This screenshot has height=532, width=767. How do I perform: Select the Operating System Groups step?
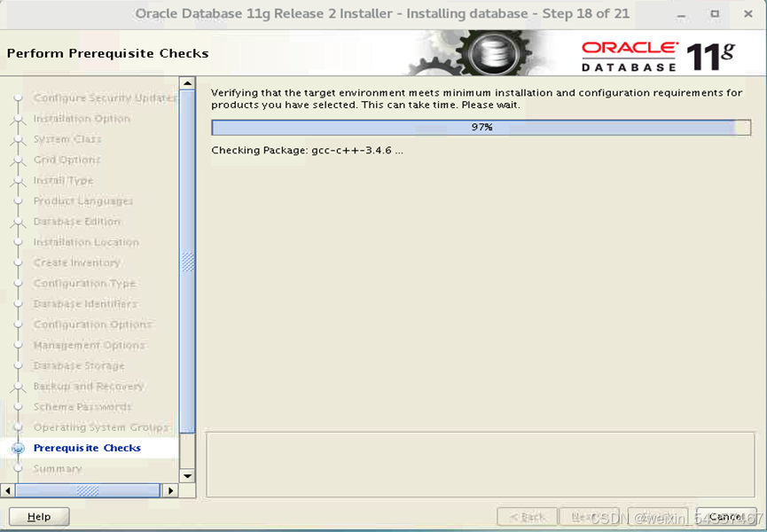coord(100,427)
